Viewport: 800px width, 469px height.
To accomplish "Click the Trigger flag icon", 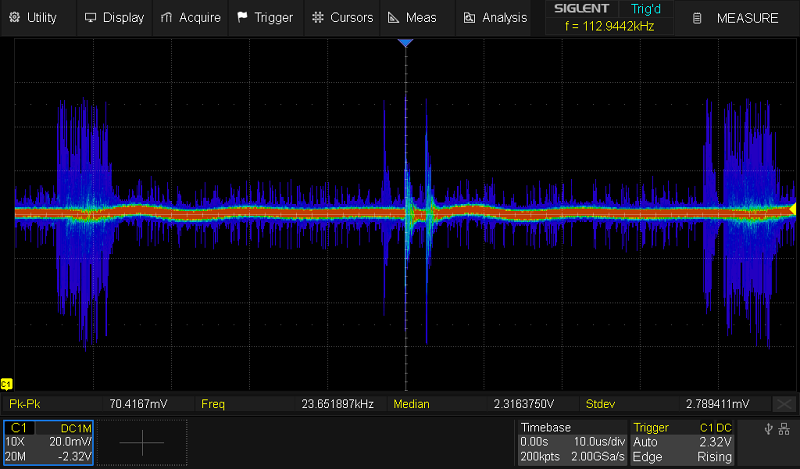I will [243, 17].
